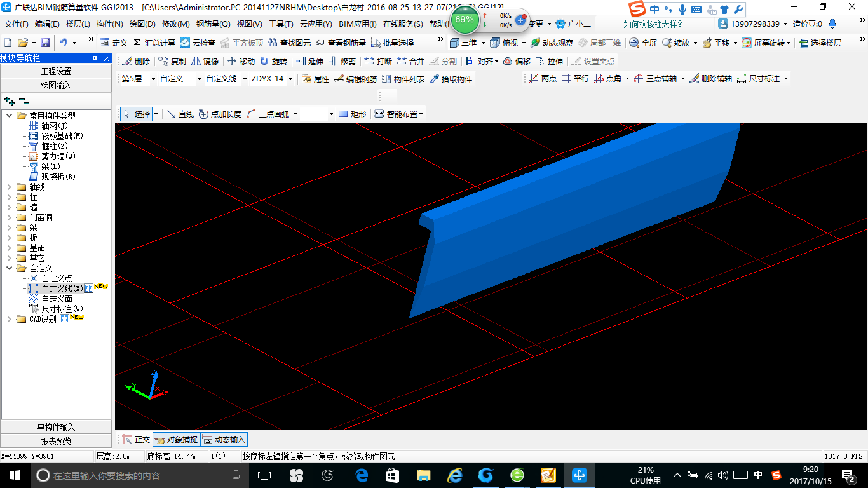Image resolution: width=868 pixels, height=488 pixels.
Task: Run 汇总计算 summary calculation
Action: point(154,43)
